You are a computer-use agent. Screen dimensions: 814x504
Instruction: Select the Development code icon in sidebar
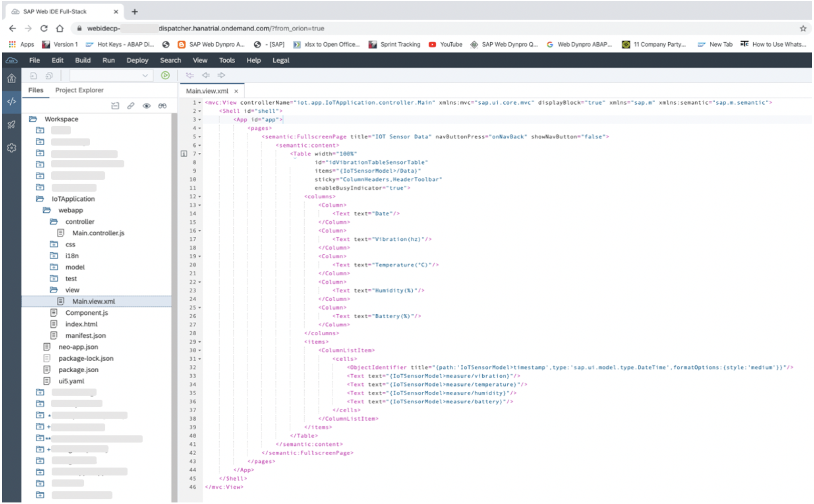click(11, 102)
